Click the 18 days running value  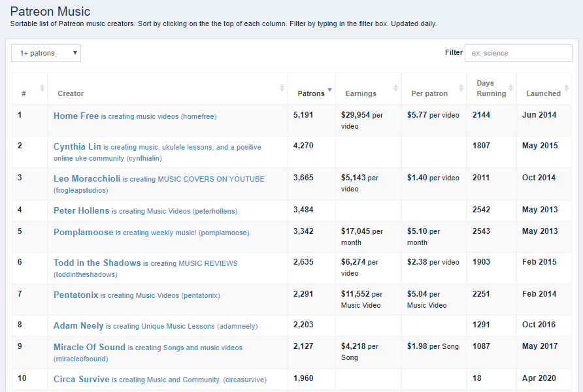pos(476,378)
